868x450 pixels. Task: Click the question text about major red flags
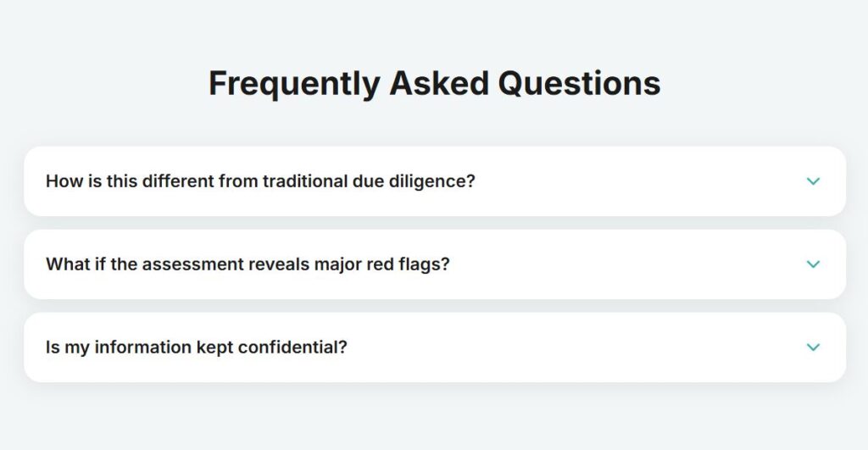pyautogui.click(x=248, y=264)
